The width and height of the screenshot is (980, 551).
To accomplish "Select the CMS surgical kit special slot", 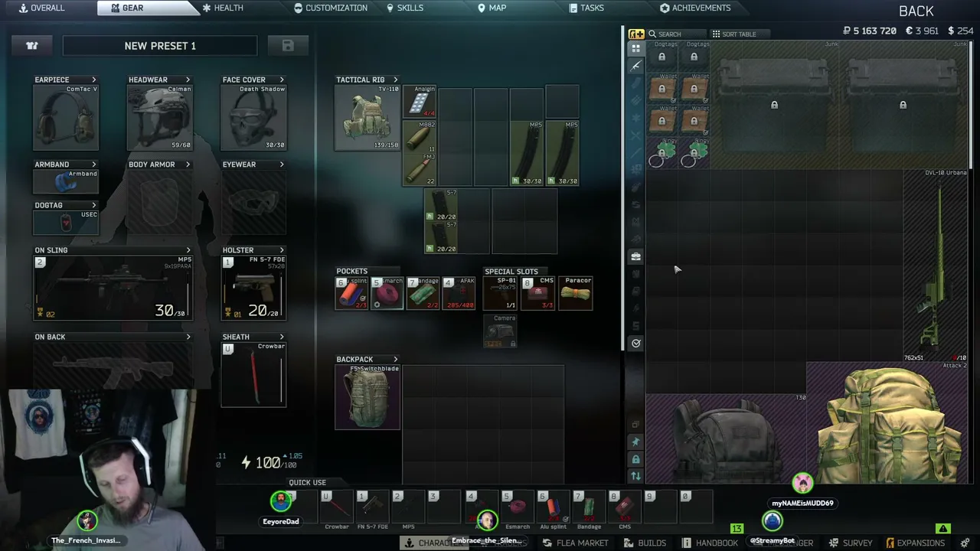I will coord(538,293).
